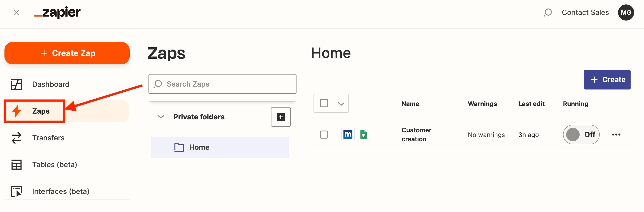Go to Dashboard in the sidebar
Viewport: 644px width, 212px height.
51,84
